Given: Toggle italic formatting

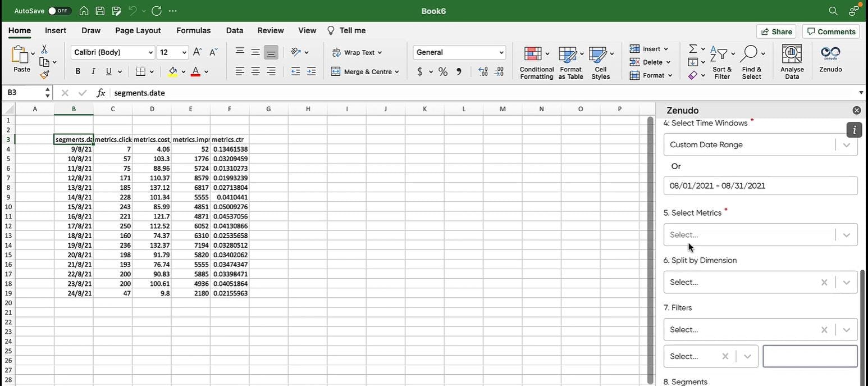Looking at the screenshot, I should pos(93,71).
